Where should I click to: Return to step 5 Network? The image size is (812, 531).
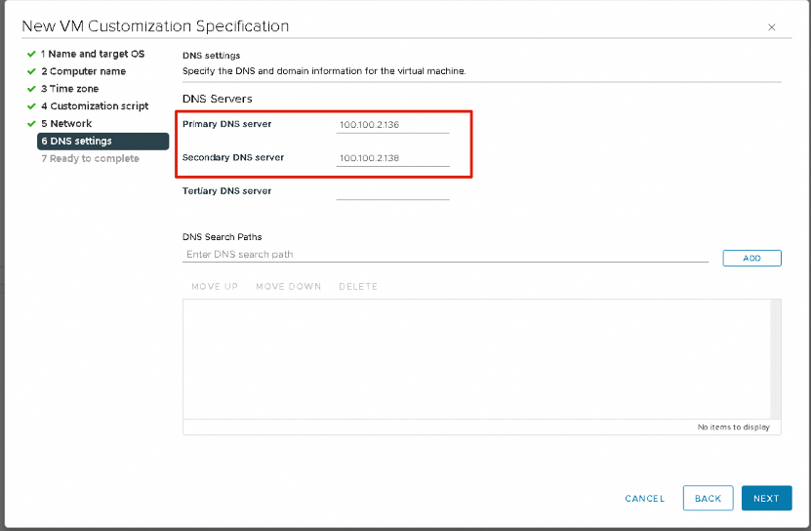tap(66, 124)
